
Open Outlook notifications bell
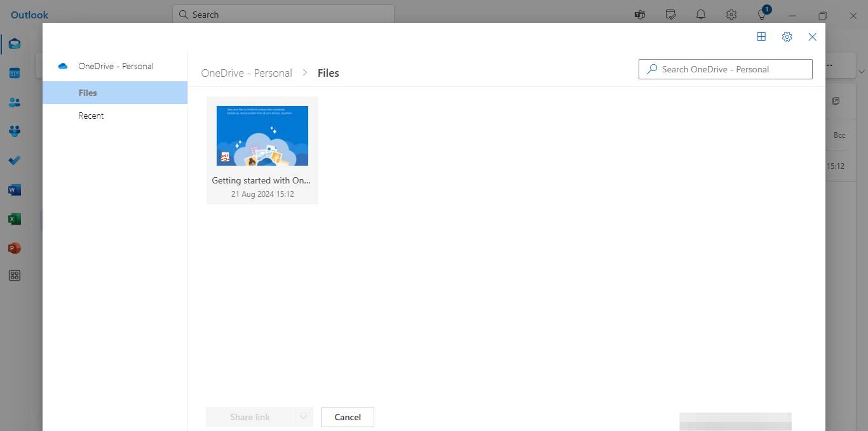(x=701, y=14)
